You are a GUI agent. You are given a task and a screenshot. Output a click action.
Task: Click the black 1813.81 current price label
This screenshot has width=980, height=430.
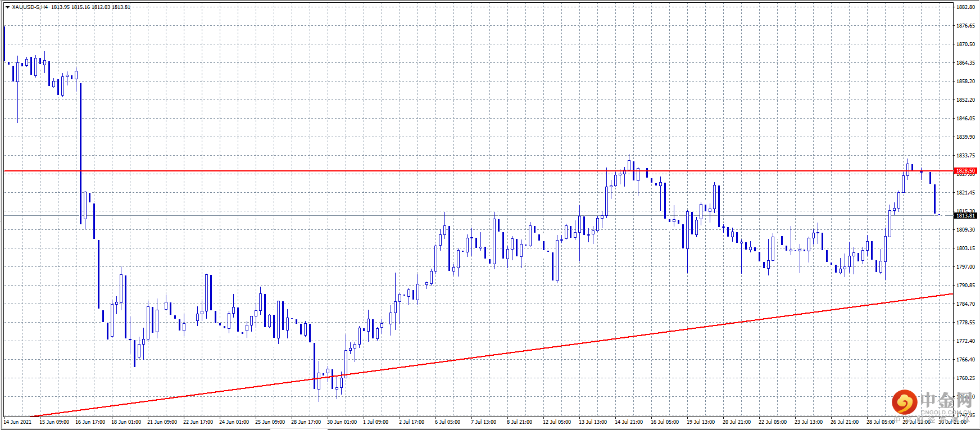(x=966, y=215)
